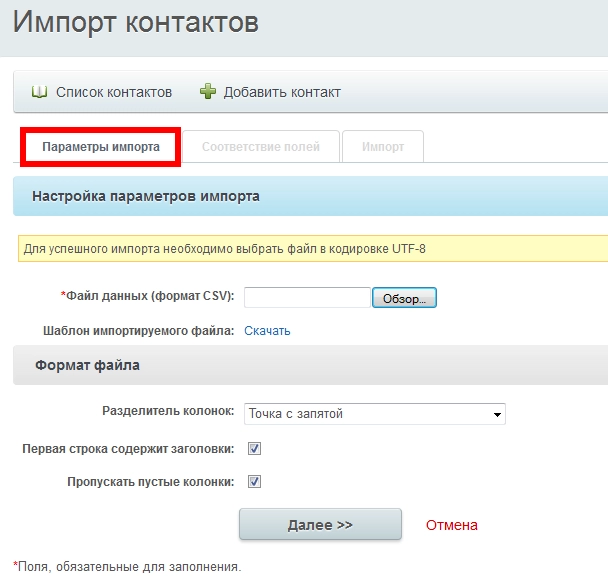The height and width of the screenshot is (585, 608).
Task: Click the green plus icon for adding contact
Action: click(208, 92)
